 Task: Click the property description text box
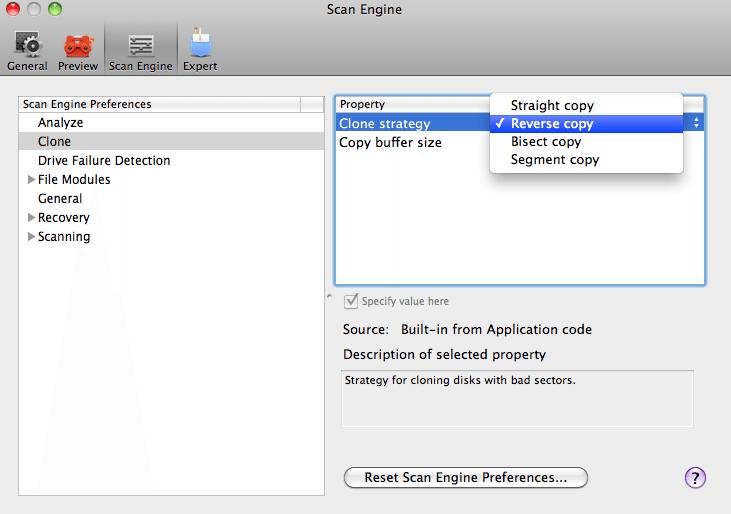(x=517, y=398)
